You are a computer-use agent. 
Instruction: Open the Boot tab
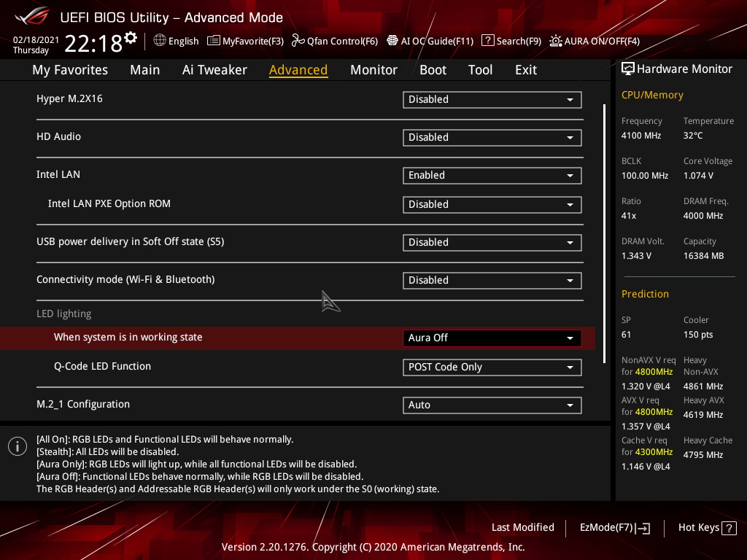433,70
